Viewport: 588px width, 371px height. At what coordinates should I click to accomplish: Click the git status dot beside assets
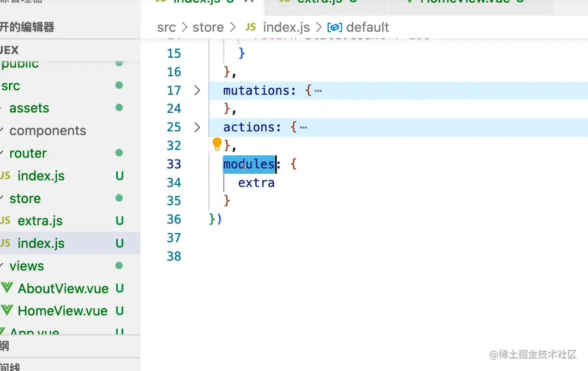pos(119,108)
